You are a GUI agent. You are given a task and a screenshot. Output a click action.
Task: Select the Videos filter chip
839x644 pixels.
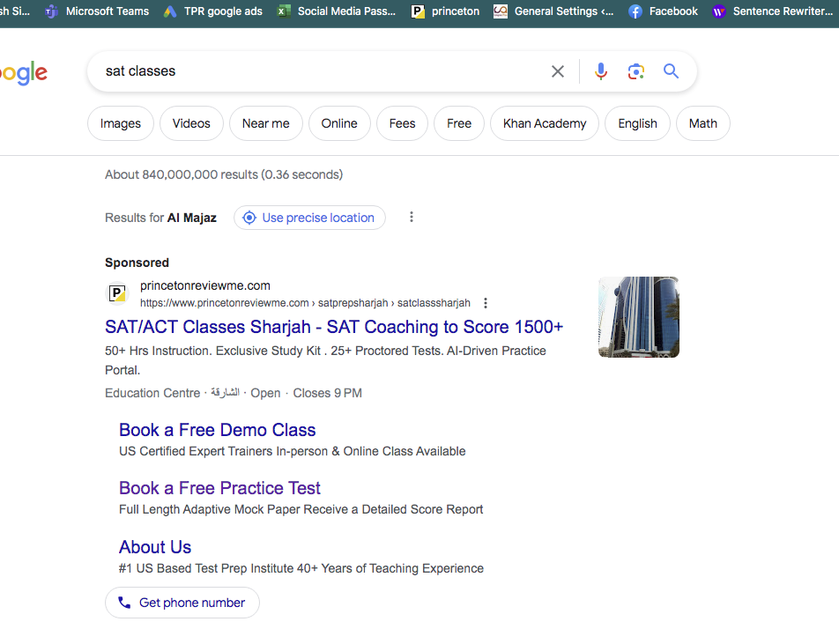tap(191, 123)
